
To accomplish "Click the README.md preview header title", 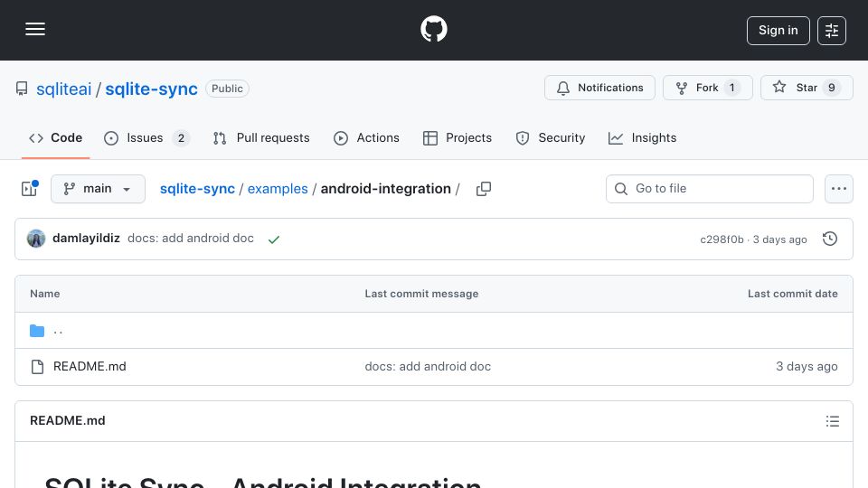I will 68,420.
